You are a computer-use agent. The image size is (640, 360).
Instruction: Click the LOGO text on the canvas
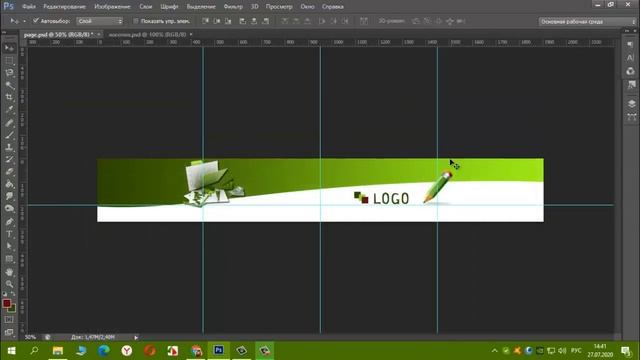[391, 199]
